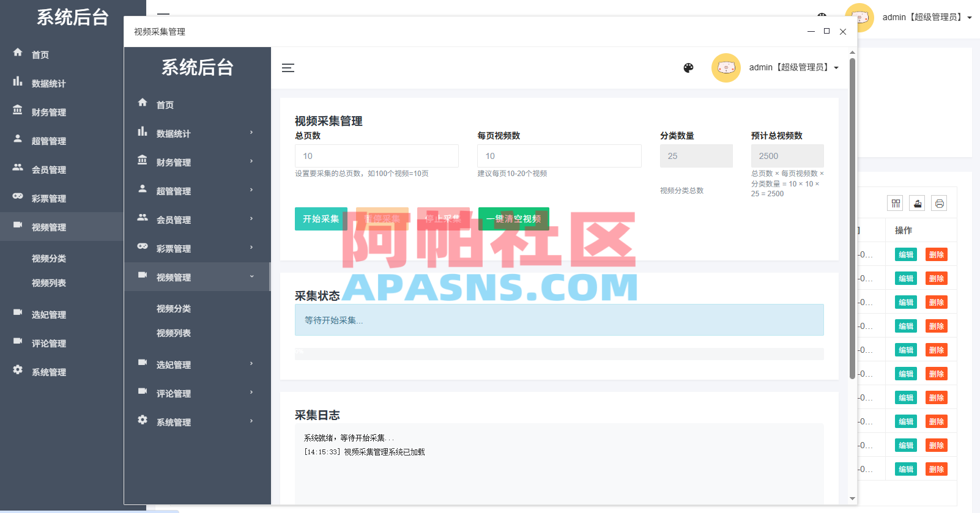Click the 会员管理 group icon in the background sidebar
Screen dimensions: 980x513
18,167
